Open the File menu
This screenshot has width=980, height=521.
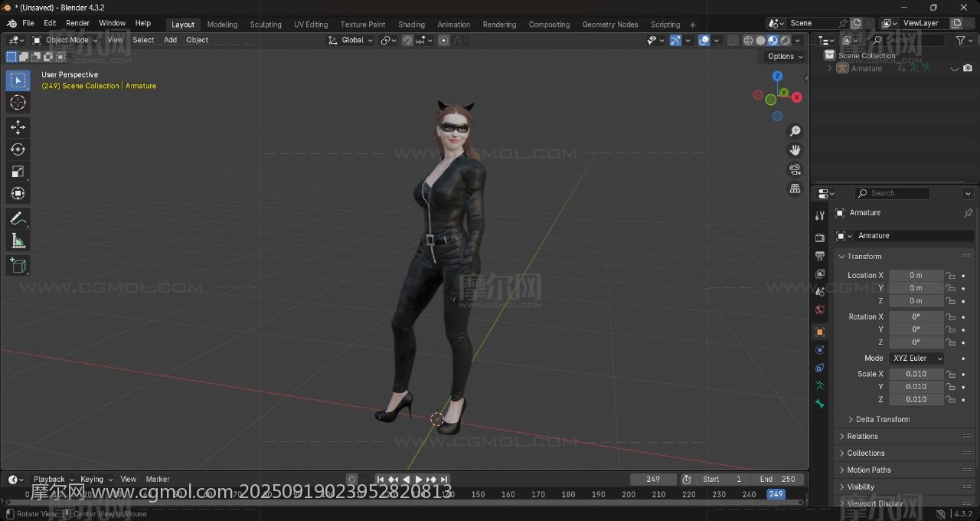coord(28,23)
